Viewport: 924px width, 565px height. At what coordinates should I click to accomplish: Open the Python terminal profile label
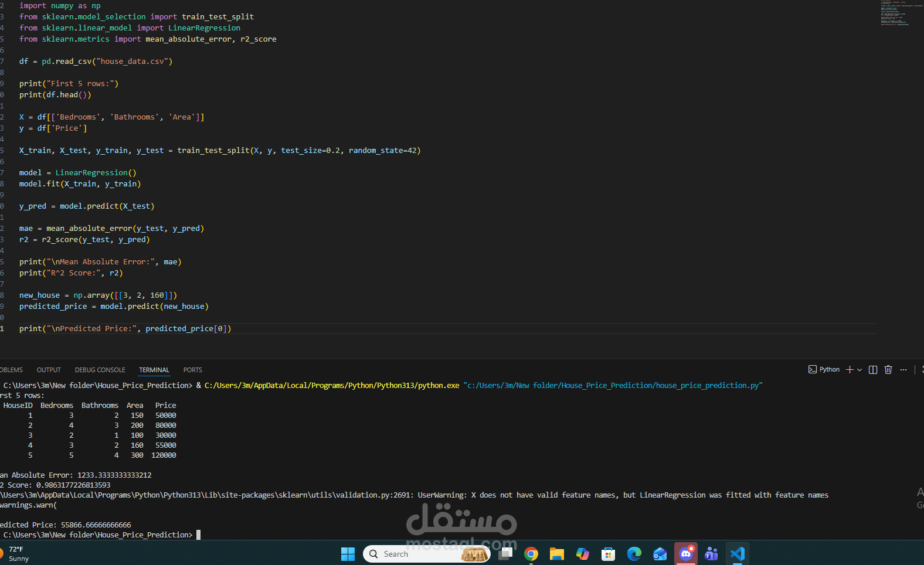tap(824, 369)
